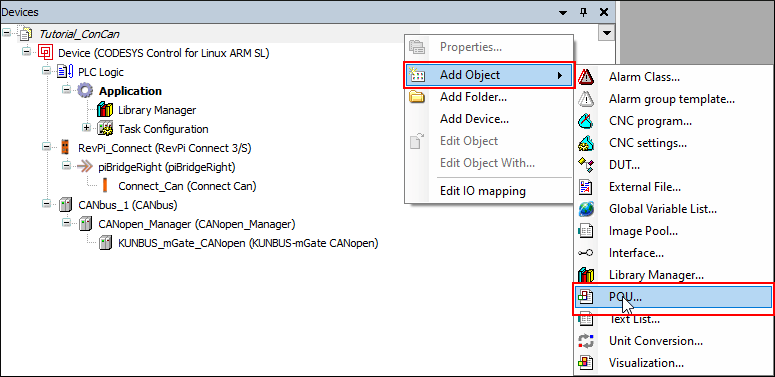Select the Application node in tree
Viewport: 775px width, 377px height.
click(x=130, y=91)
